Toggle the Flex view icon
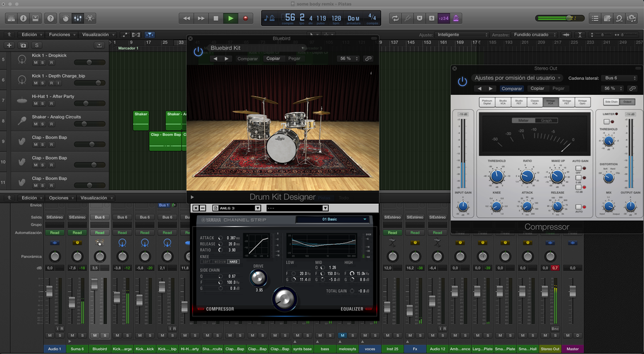This screenshot has width=644, height=354. [136, 35]
